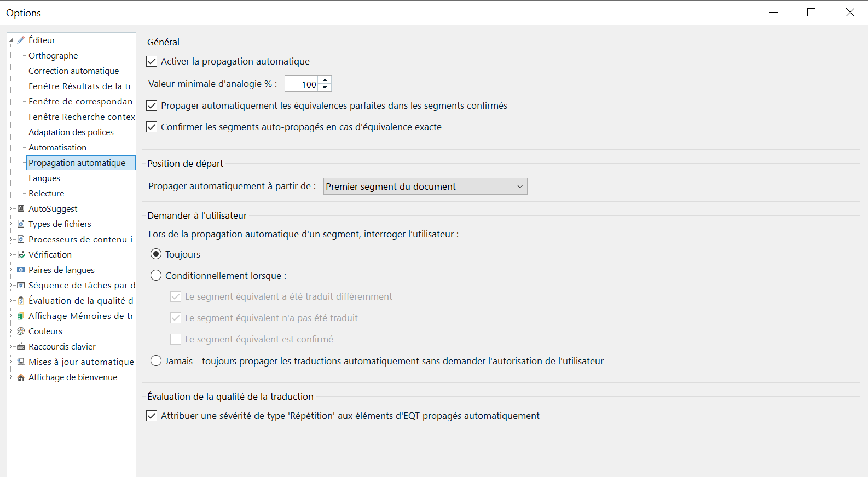This screenshot has width=868, height=477.
Task: Expand the AutoSuggest tree node
Action: tap(11, 208)
